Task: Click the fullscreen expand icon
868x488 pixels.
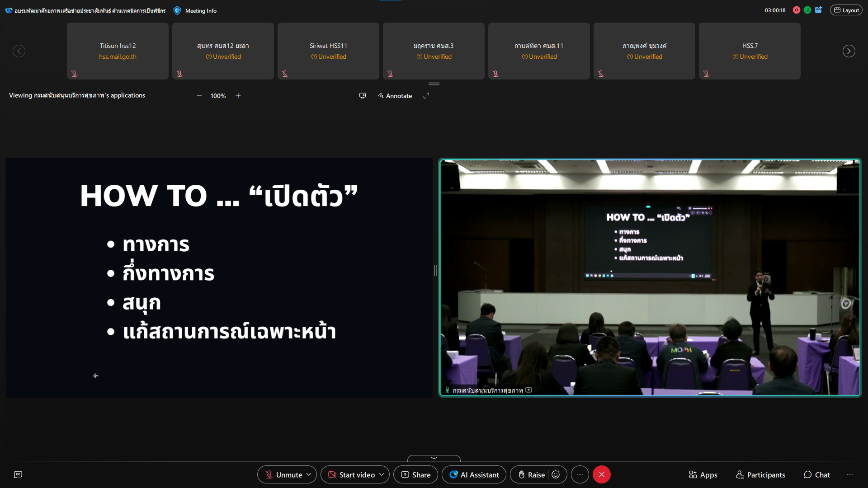Action: [x=426, y=96]
